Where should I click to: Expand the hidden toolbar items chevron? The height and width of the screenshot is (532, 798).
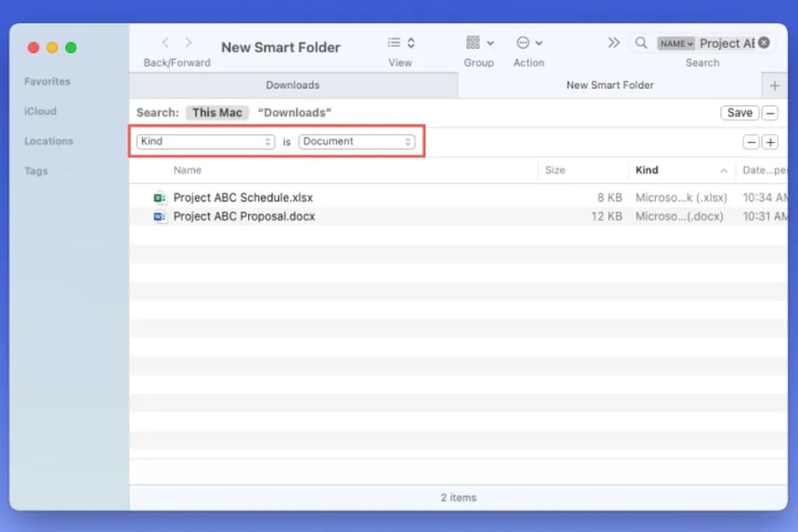coord(614,43)
